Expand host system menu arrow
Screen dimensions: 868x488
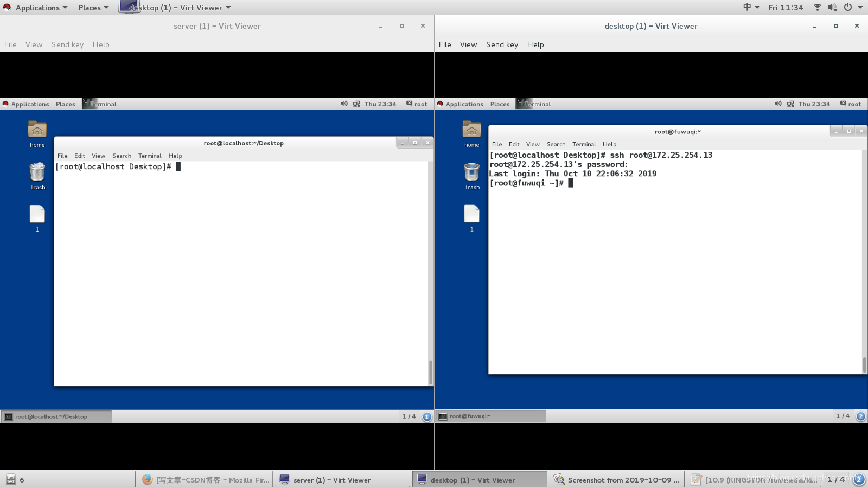click(x=860, y=7)
